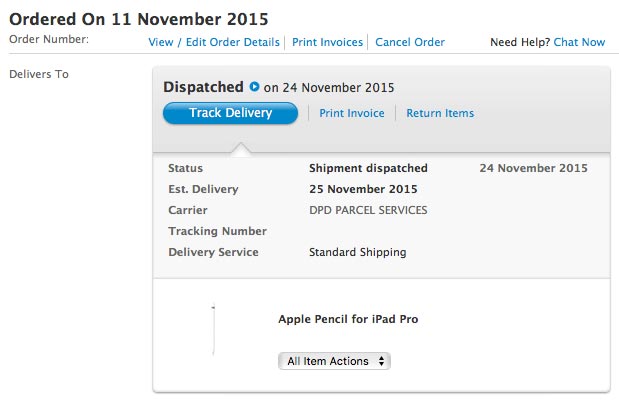The image size is (619, 401).
Task: Choose the Return Items link
Action: coord(440,113)
